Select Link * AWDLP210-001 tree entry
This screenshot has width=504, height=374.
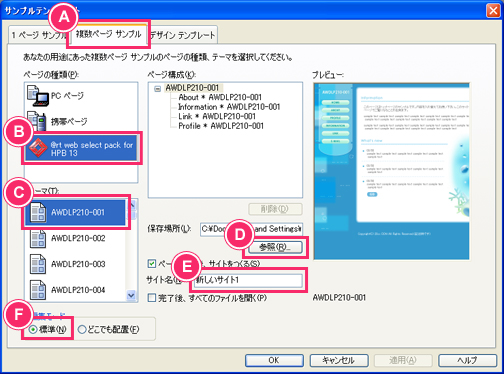tap(217, 116)
